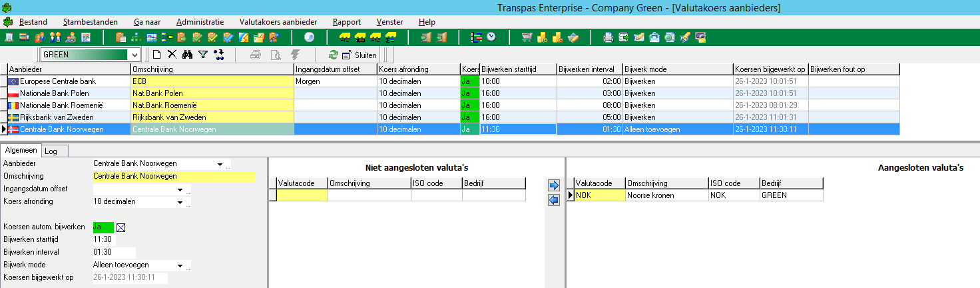Click the clock icon in green toolbar
Viewport: 980px width, 288px height.
pos(491,37)
